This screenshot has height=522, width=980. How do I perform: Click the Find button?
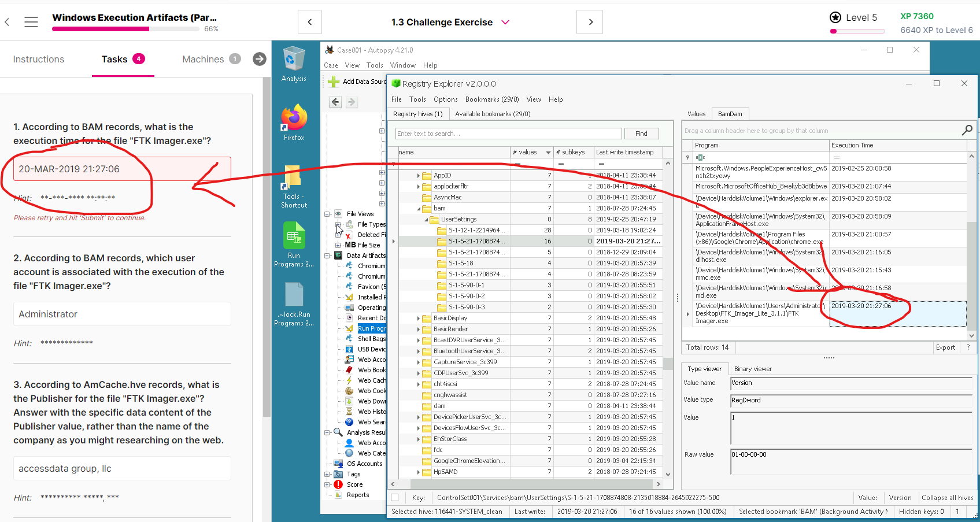[641, 134]
